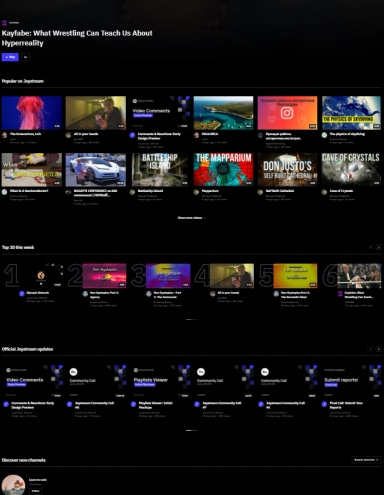Open The Physics of Skydiving thumbnail
384x495 pixels.
351,113
